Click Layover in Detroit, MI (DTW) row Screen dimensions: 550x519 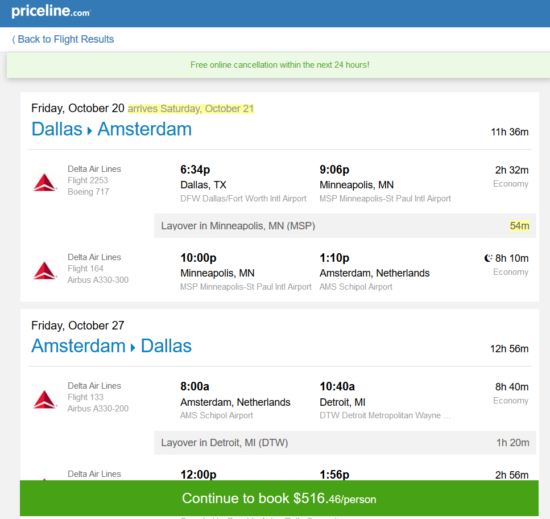click(x=345, y=443)
